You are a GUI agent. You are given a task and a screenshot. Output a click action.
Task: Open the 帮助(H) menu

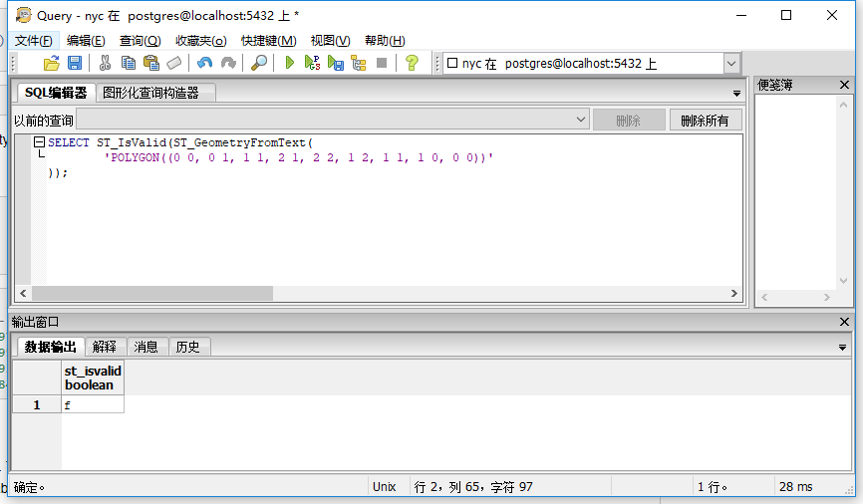385,41
